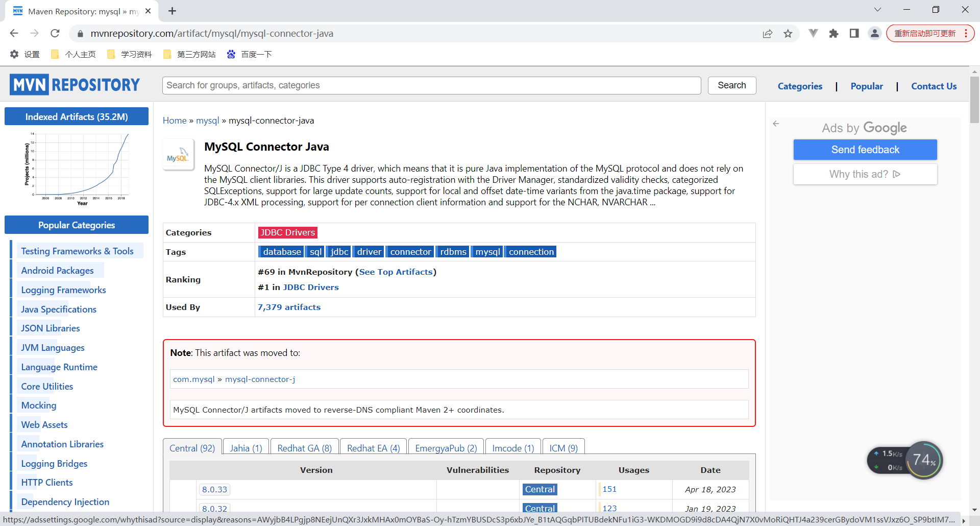Click the browser forward arrow

(34, 33)
